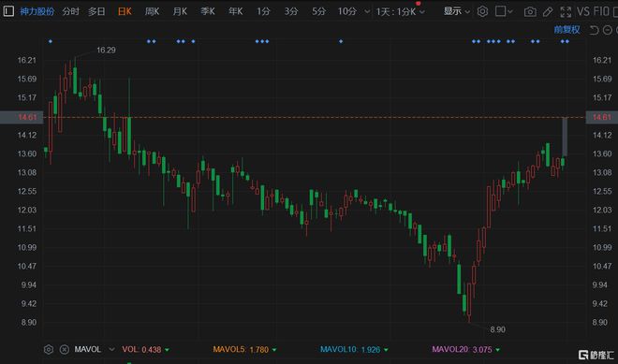Expand the layout dropdown arrow

(510, 12)
